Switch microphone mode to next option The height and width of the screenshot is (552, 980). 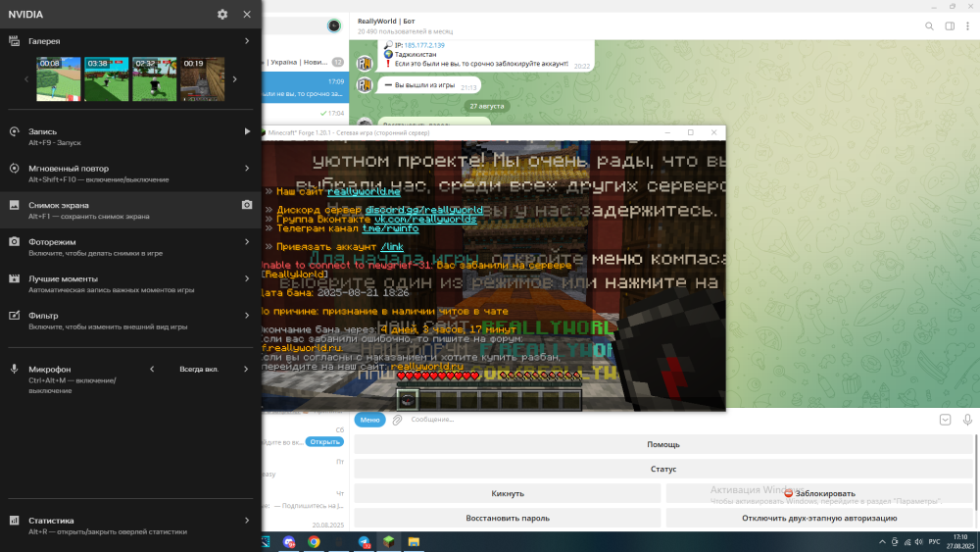[x=246, y=369]
